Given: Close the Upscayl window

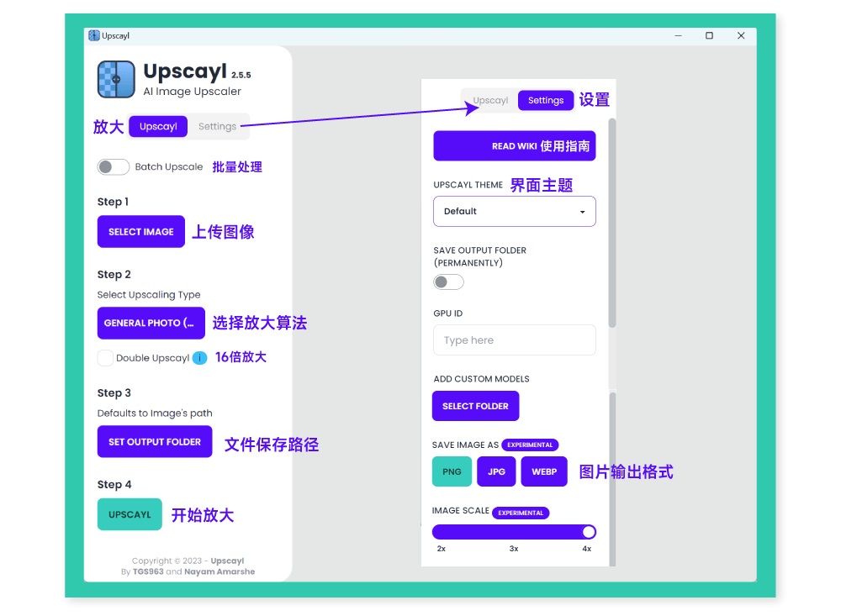Looking at the screenshot, I should (741, 35).
